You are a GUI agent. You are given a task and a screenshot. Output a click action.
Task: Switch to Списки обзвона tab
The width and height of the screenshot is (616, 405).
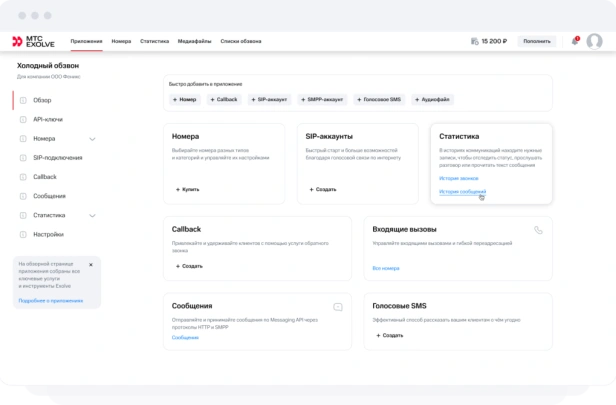[x=241, y=41]
